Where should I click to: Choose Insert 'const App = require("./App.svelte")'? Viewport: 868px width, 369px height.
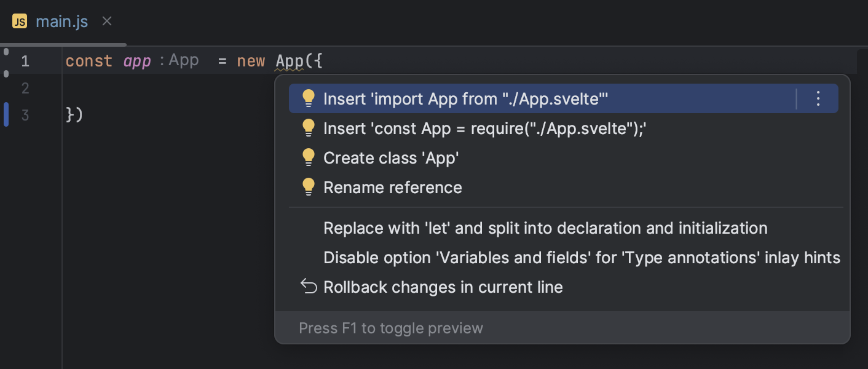484,128
